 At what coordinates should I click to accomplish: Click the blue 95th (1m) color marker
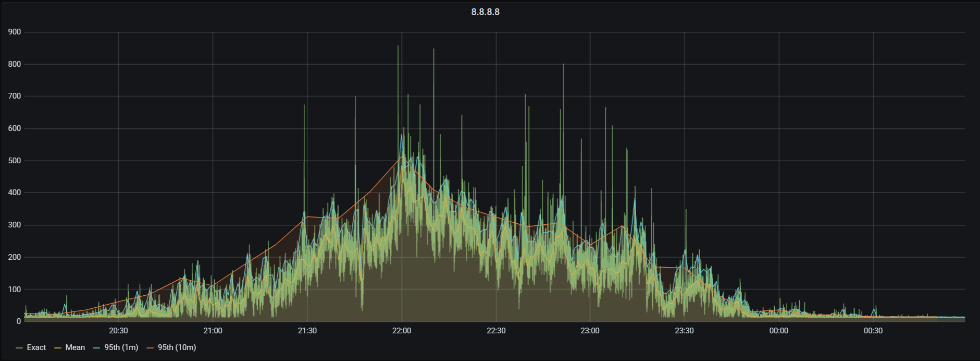[96, 348]
